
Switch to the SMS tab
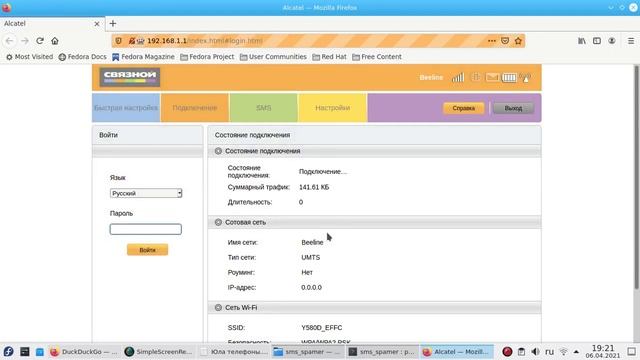(x=264, y=108)
